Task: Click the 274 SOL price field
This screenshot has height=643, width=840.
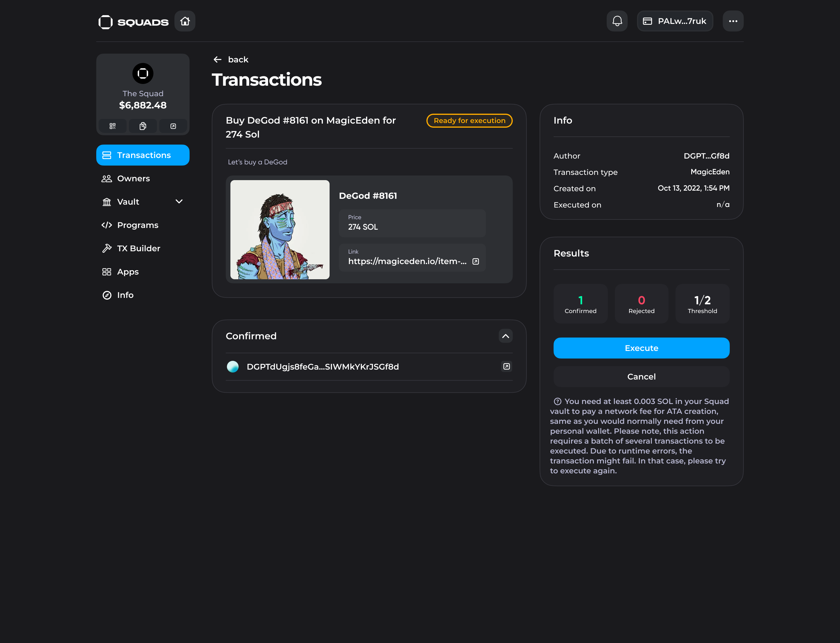Action: (x=412, y=223)
